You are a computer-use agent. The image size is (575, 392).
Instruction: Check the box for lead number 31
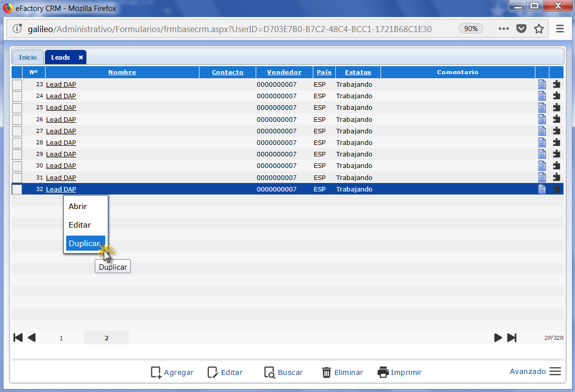tap(17, 178)
